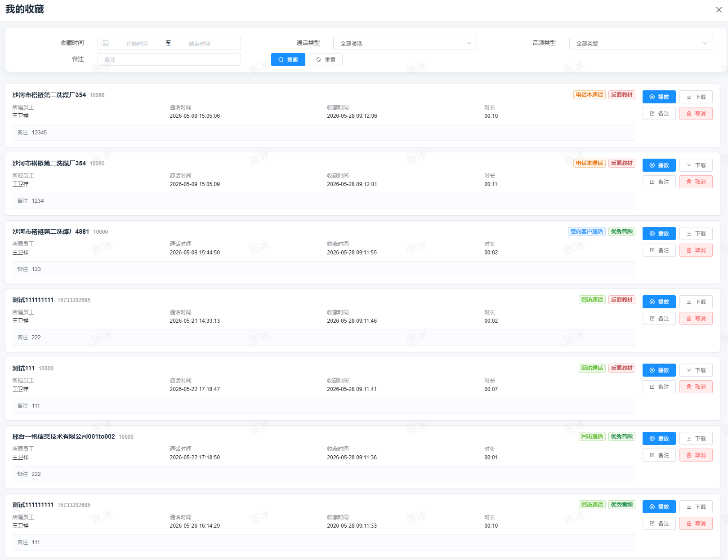Viewport: 728px width, 560px height.
Task: Cancel favorite for the 测试111 record
Action: pyautogui.click(x=696, y=387)
